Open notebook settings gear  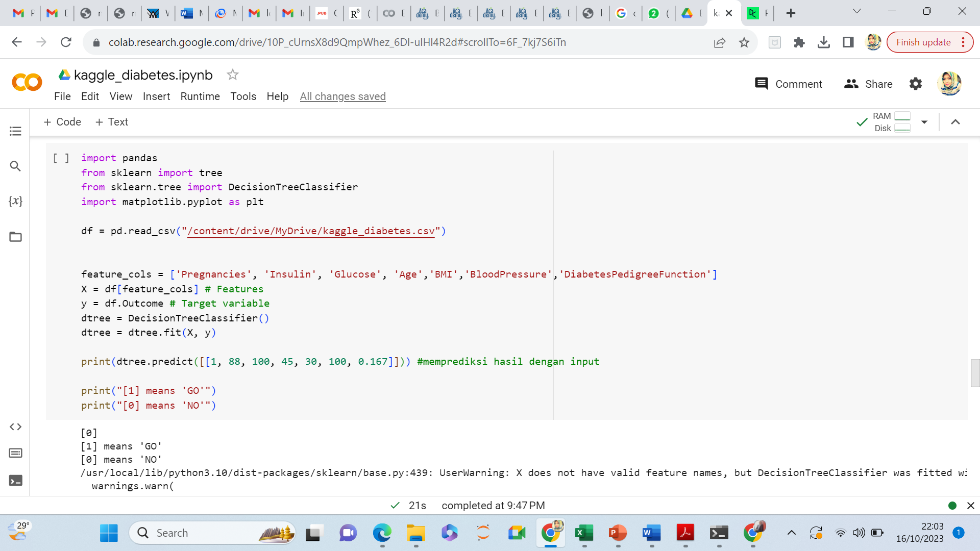coord(916,84)
